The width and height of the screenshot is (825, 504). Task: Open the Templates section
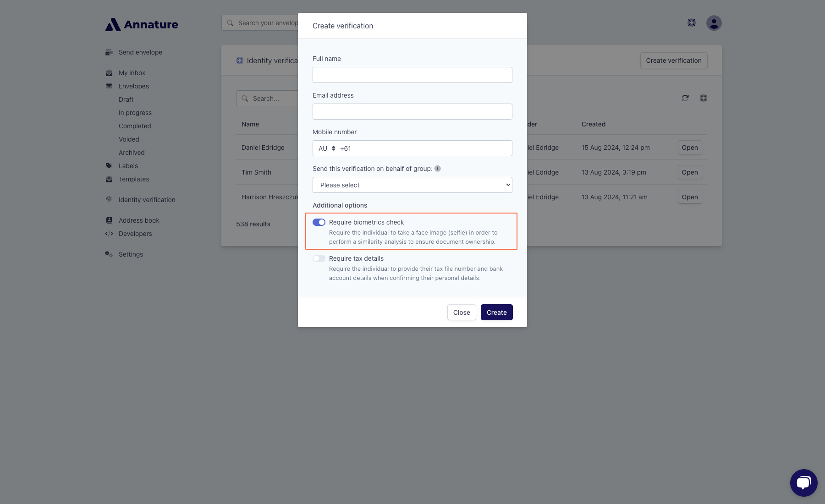pos(133,179)
